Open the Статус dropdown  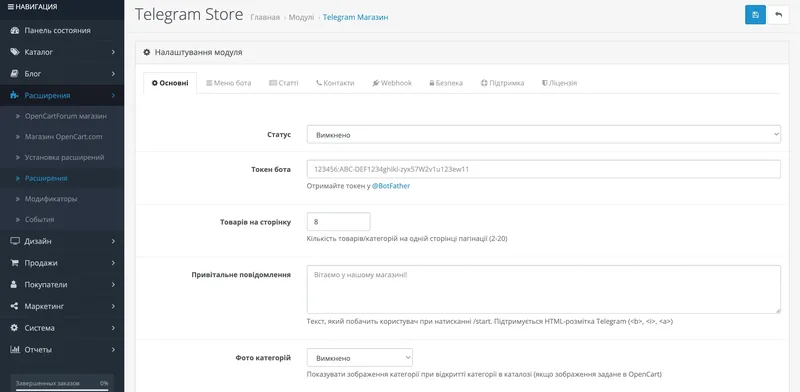click(x=543, y=135)
